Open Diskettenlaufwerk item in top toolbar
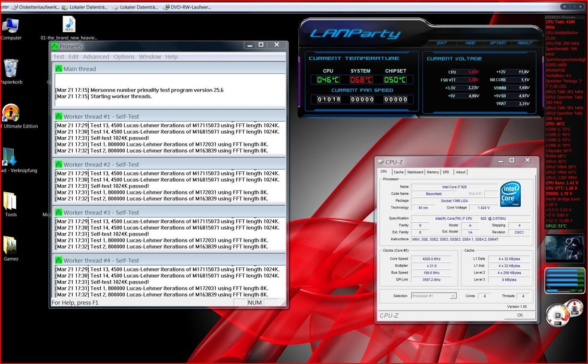The width and height of the screenshot is (588, 364). click(36, 7)
